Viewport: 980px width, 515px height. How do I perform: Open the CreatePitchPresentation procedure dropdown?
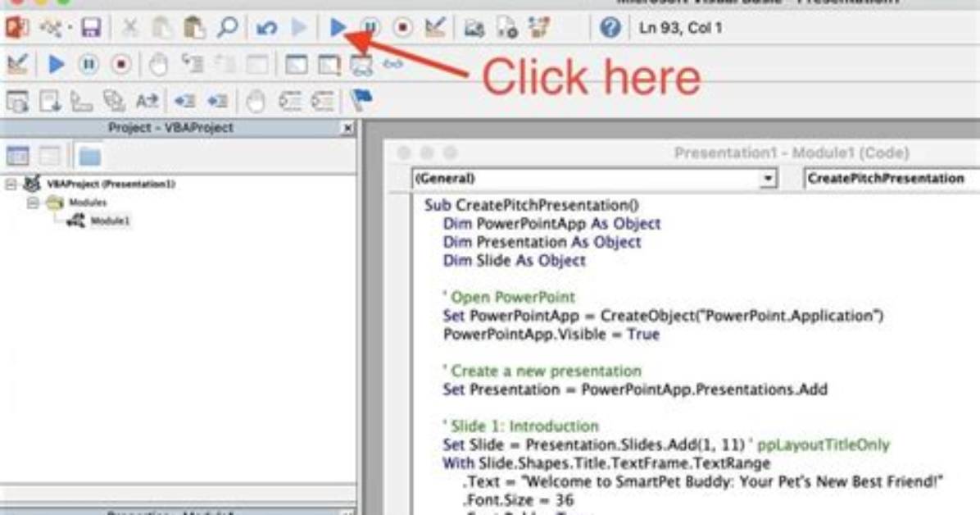pos(892,178)
